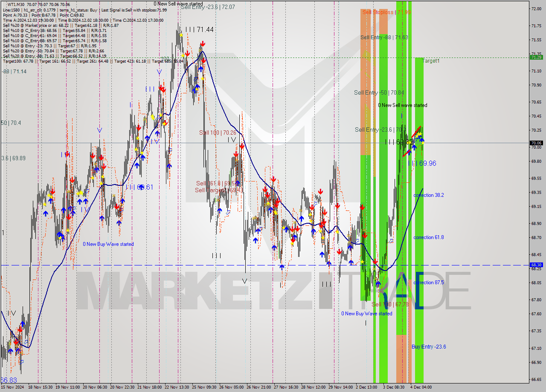
Task: Click 'Sell Entry -23.6 | 72.07' label
Action: [208, 7]
